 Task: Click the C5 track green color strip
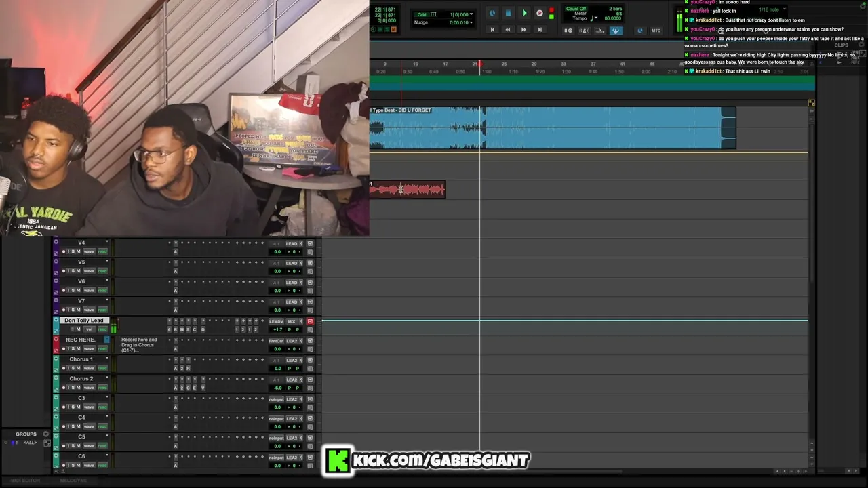pyautogui.click(x=56, y=441)
